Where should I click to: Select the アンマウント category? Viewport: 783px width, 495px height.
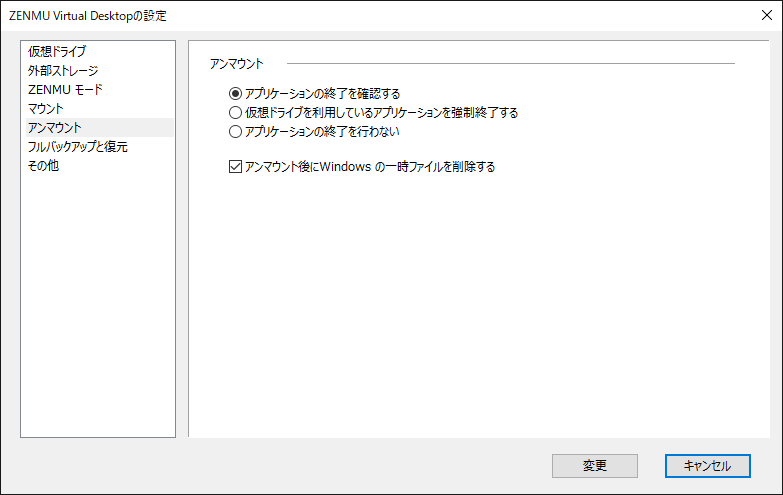99,127
